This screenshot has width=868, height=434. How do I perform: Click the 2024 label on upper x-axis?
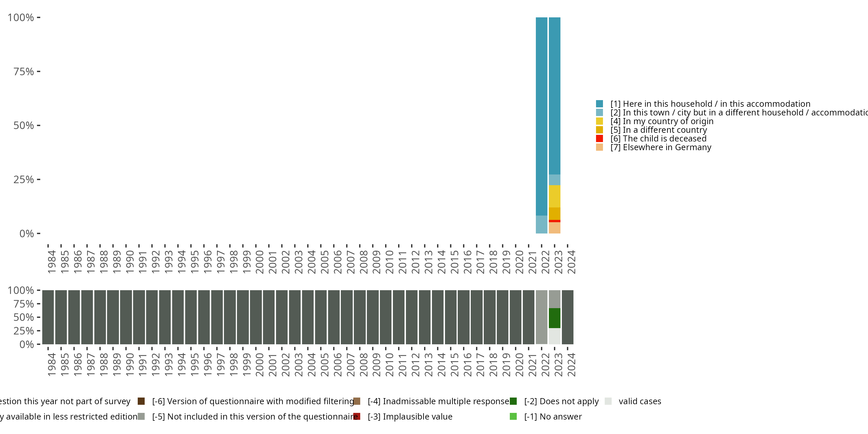pos(571,262)
